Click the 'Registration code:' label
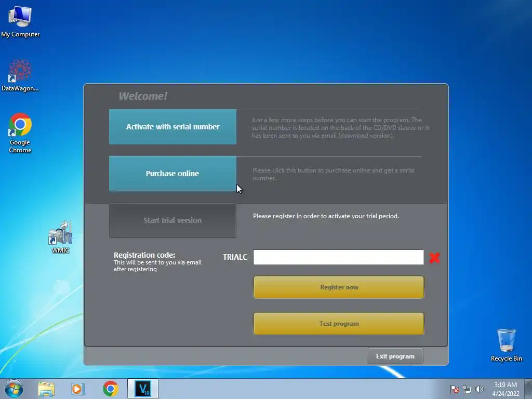This screenshot has width=532, height=399. point(144,255)
